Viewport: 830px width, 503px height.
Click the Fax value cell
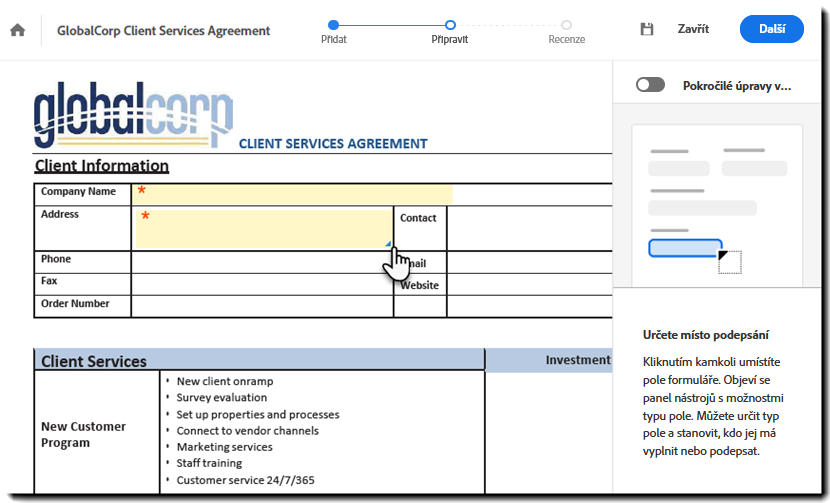click(262, 284)
